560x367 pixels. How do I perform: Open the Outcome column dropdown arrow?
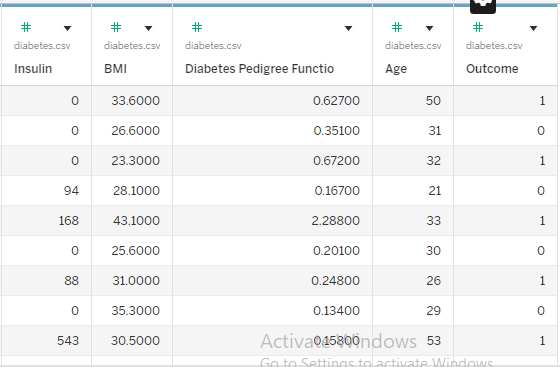(x=534, y=28)
